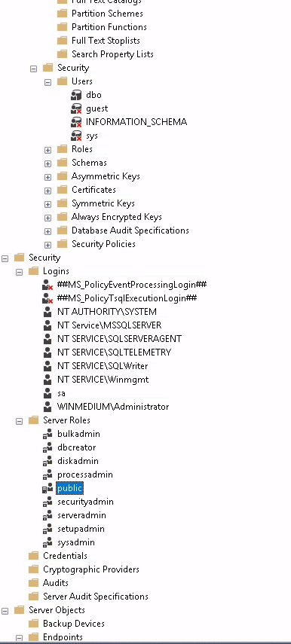
Task: Collapse the Logins folder
Action: (x=20, y=271)
